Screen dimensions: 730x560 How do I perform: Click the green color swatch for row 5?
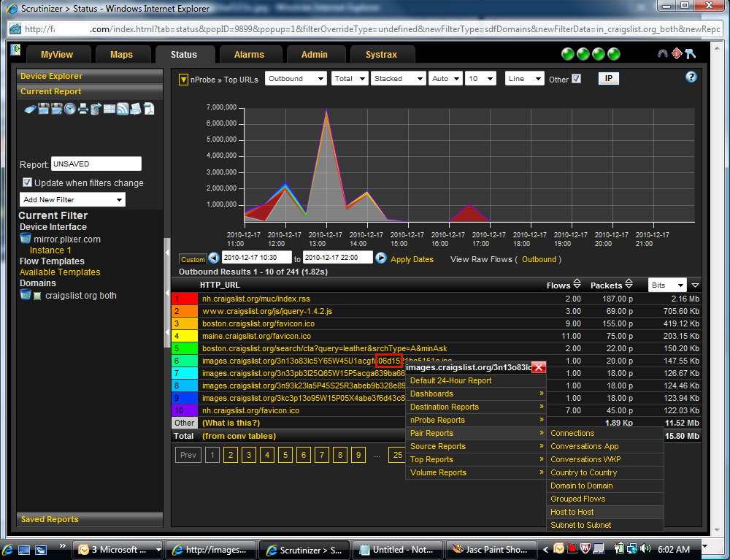click(185, 348)
